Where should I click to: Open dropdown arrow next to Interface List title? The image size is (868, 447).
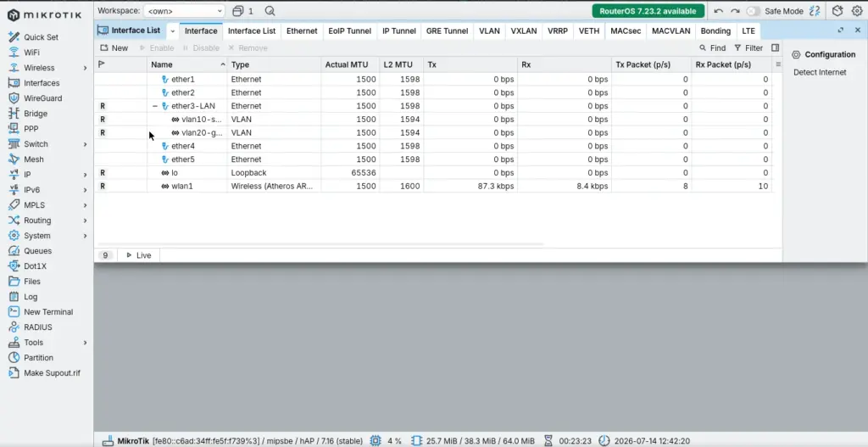(173, 31)
